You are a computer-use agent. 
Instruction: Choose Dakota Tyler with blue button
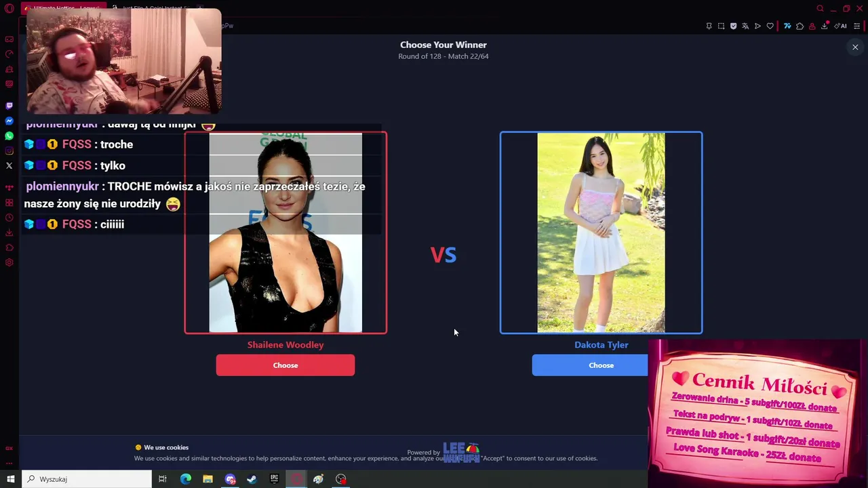pos(590,365)
